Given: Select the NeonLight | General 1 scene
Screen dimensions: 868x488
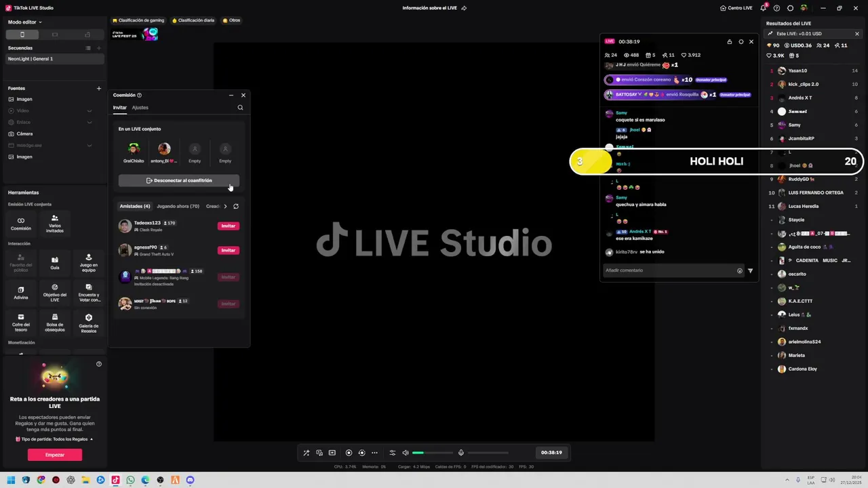Looking at the screenshot, I should 55,59.
